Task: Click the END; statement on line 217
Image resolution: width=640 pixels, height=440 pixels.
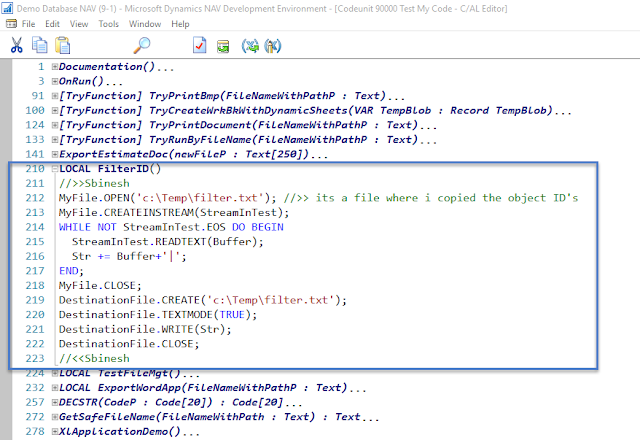Action: [71, 271]
